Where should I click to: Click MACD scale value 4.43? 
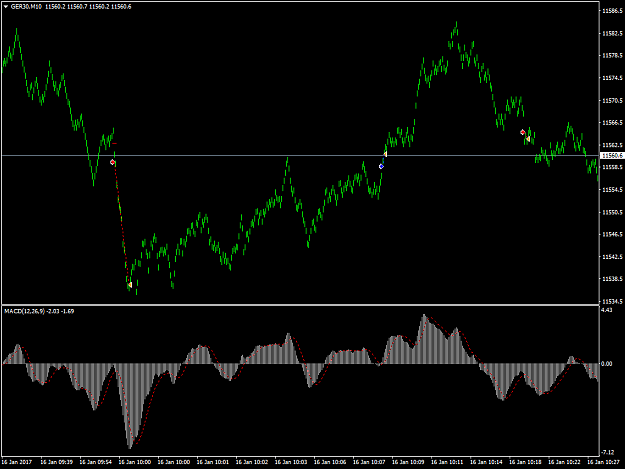(x=607, y=310)
